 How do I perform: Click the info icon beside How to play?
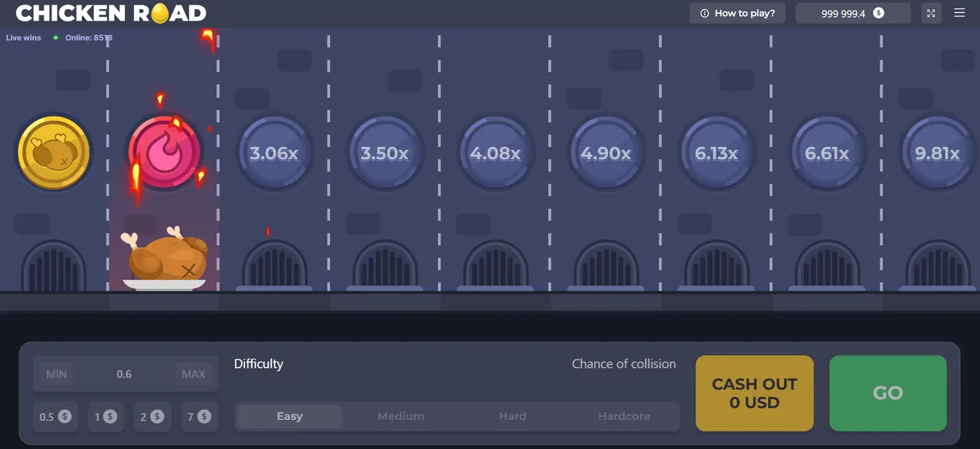pos(704,12)
